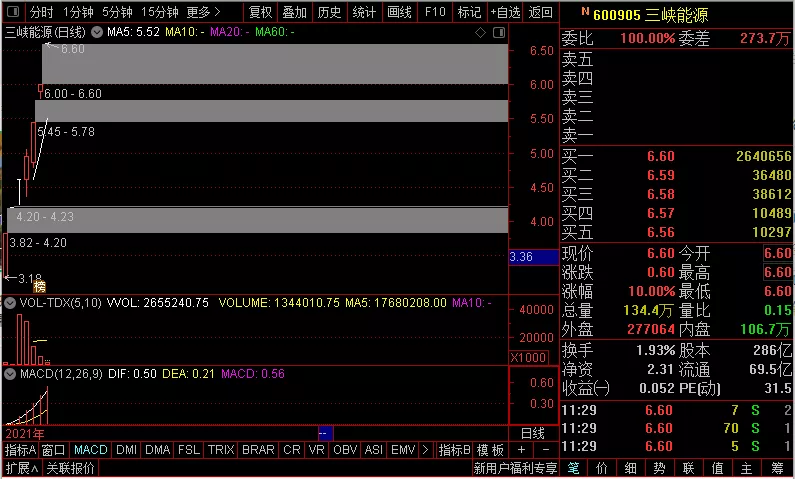Click 叠加 overlay button
The height and width of the screenshot is (479, 795).
(x=295, y=12)
